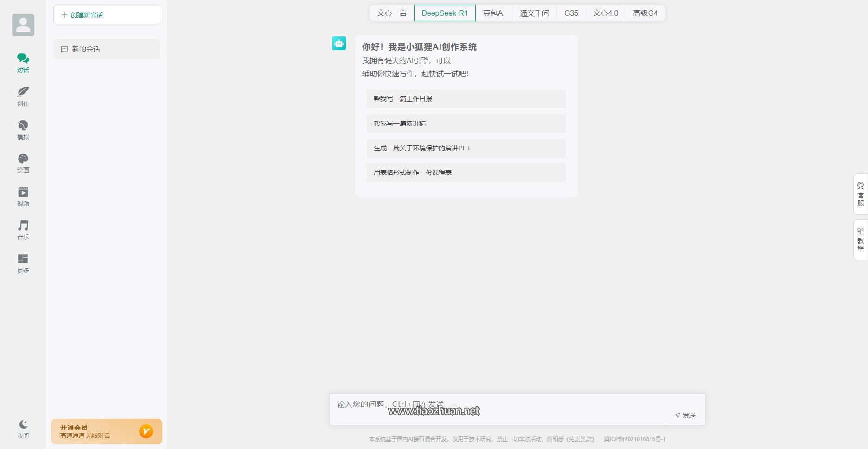Open the 模拟 simulation section

pos(23,130)
